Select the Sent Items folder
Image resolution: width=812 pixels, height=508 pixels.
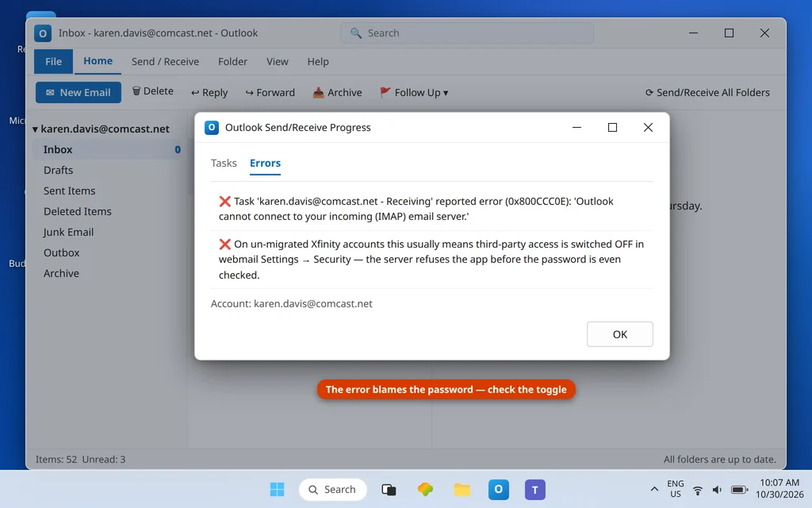(x=108, y=190)
